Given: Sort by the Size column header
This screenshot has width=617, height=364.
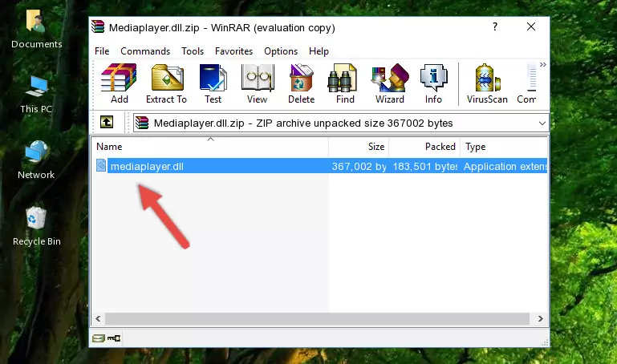Looking at the screenshot, I should [x=359, y=147].
